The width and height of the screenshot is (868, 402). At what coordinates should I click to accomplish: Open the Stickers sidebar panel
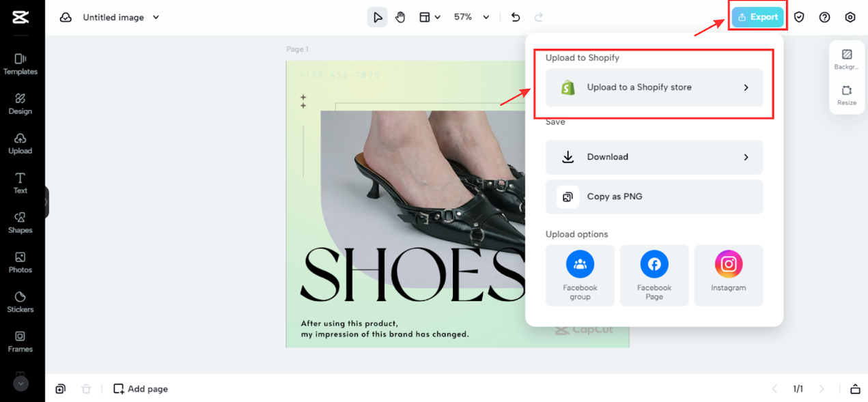[20, 302]
